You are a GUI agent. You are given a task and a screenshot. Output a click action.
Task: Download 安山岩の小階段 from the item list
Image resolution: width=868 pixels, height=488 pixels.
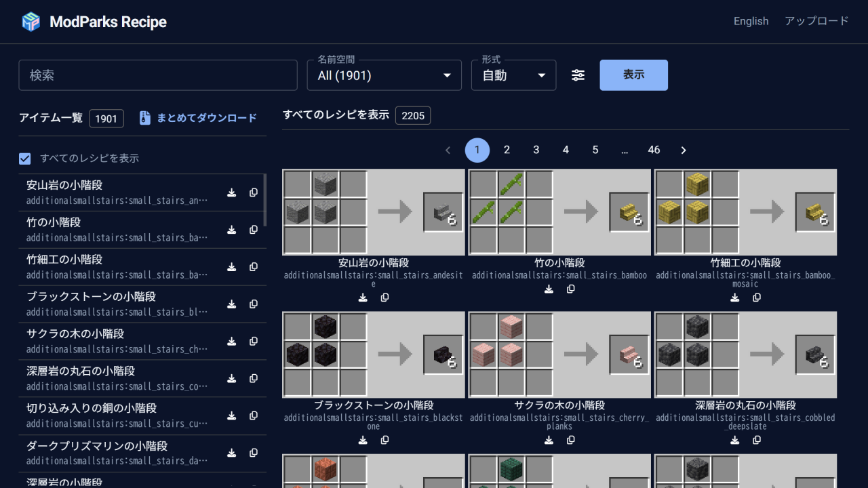(231, 192)
